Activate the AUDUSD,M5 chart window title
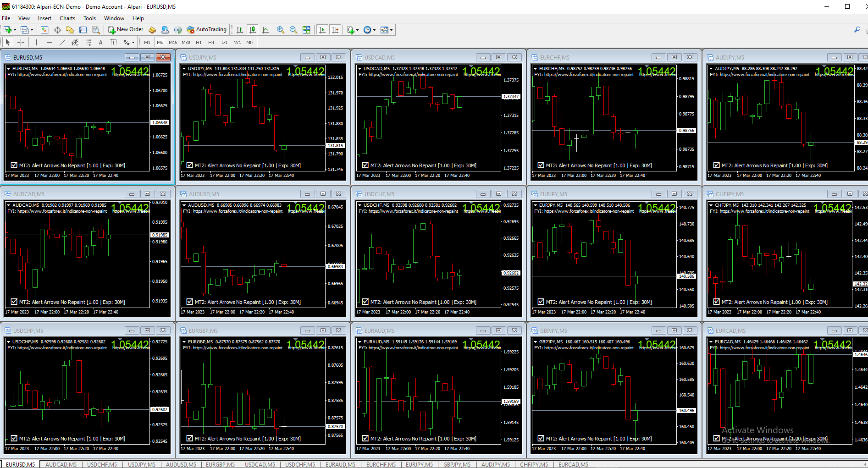The width and height of the screenshot is (868, 468). point(204,194)
